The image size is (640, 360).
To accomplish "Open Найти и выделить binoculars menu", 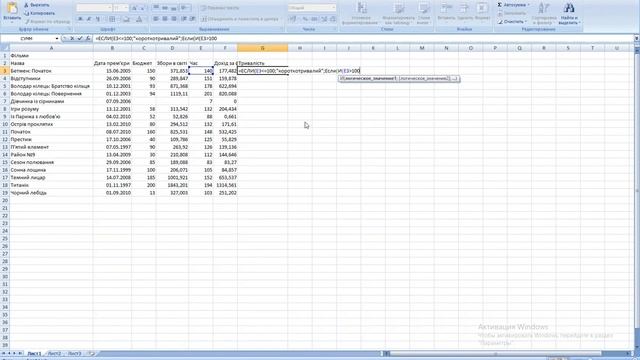I will [569, 13].
